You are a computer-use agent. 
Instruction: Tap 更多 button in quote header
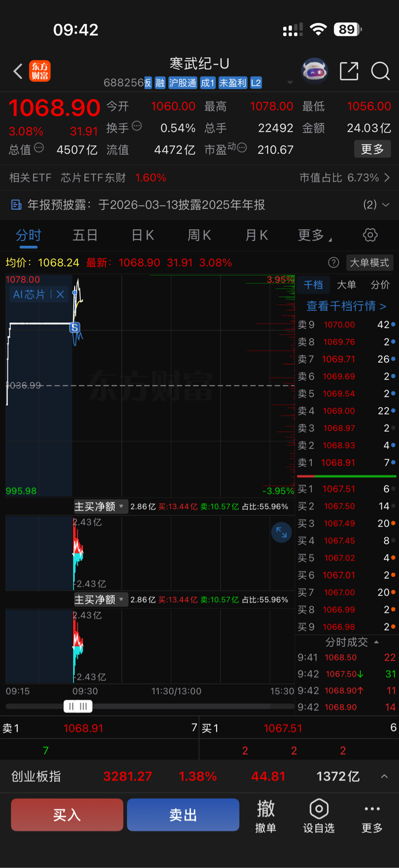coord(373,149)
